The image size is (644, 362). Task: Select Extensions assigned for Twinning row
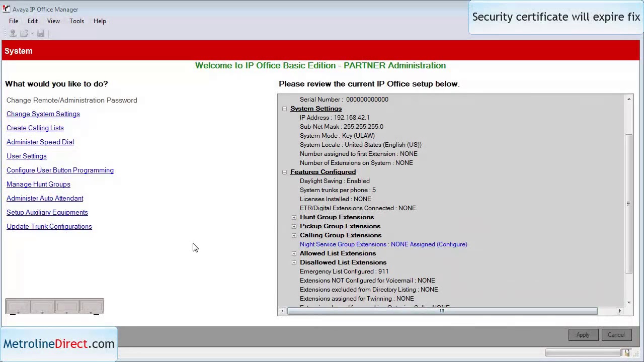point(357,299)
